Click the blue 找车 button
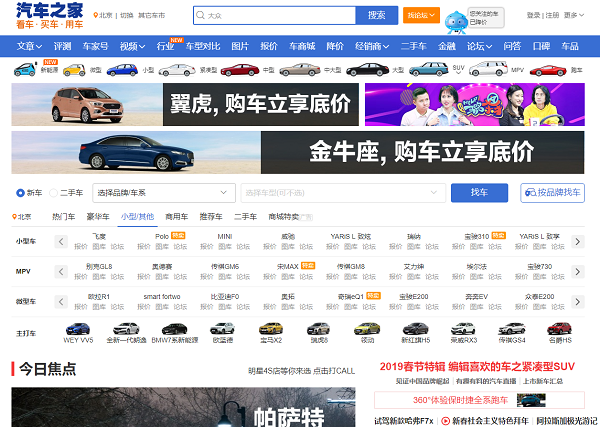600x427 pixels. [x=479, y=193]
